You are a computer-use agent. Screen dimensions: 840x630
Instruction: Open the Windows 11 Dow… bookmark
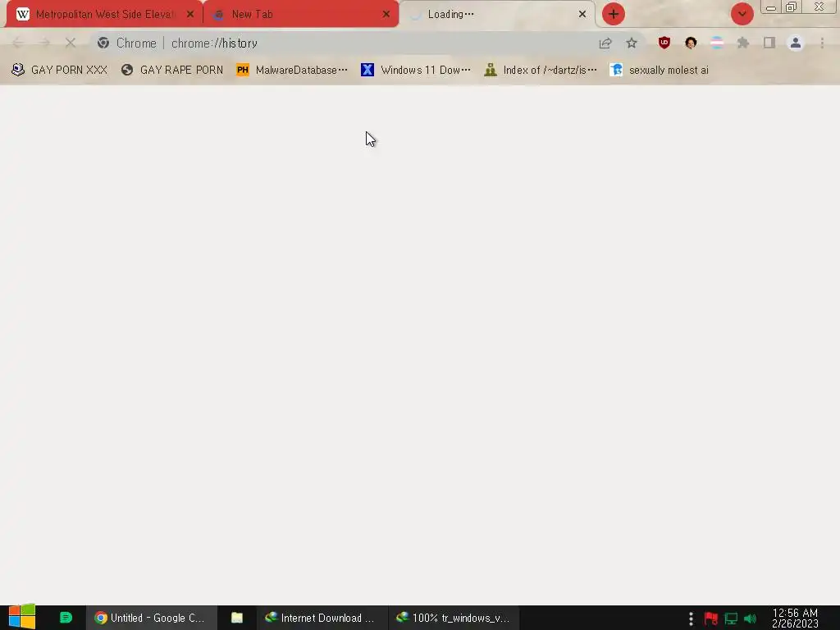416,70
